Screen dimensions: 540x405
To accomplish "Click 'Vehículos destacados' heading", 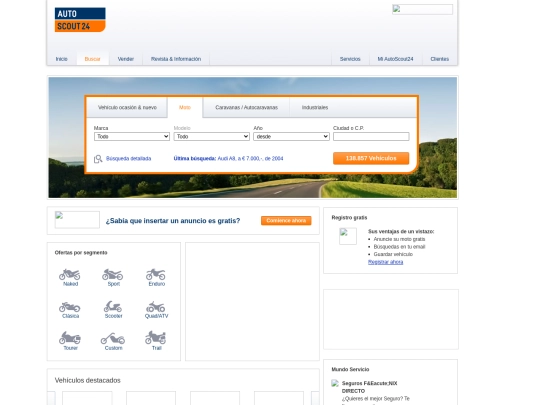I will 87,380.
